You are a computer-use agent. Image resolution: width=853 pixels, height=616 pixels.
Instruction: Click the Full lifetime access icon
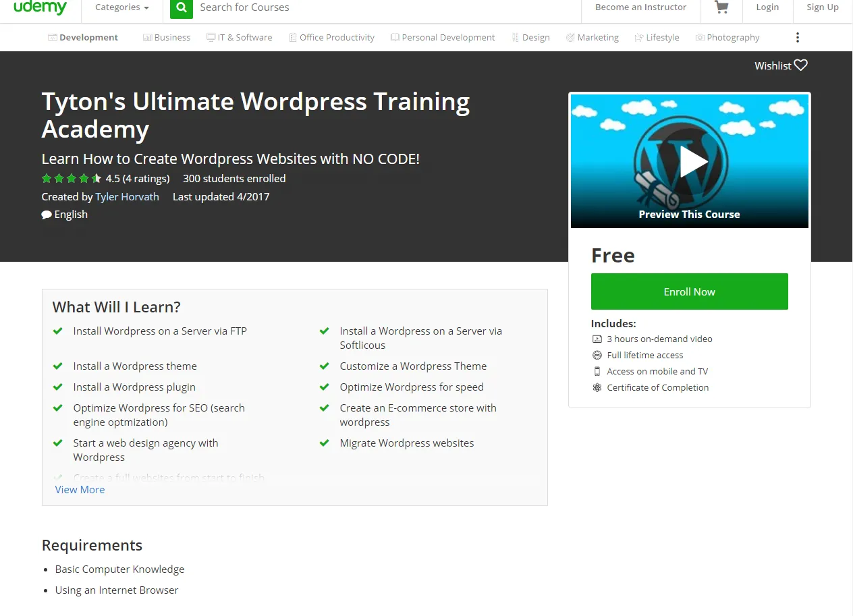pos(597,356)
